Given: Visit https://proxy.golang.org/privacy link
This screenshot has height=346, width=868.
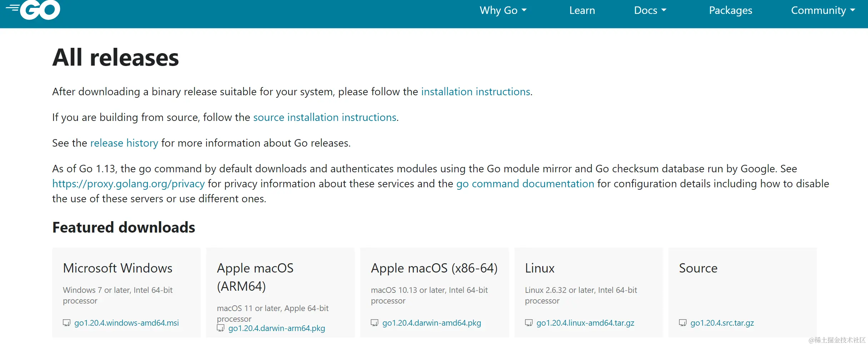Looking at the screenshot, I should 129,184.
